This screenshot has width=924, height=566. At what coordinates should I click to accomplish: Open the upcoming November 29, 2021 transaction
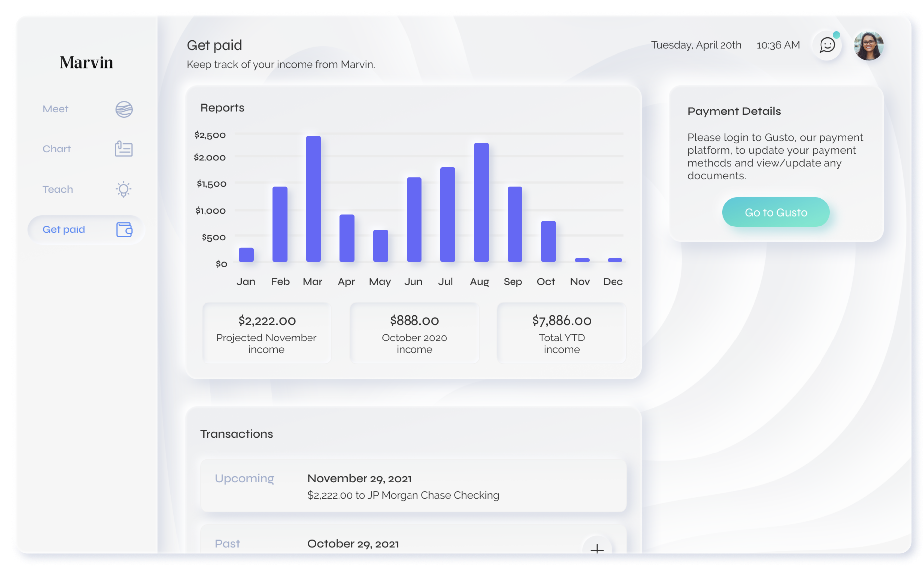click(413, 486)
